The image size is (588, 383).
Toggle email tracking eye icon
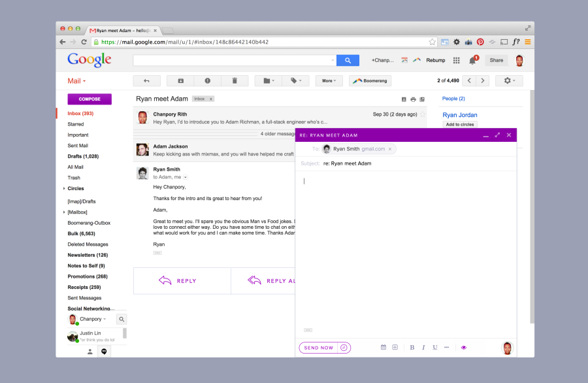pos(464,348)
